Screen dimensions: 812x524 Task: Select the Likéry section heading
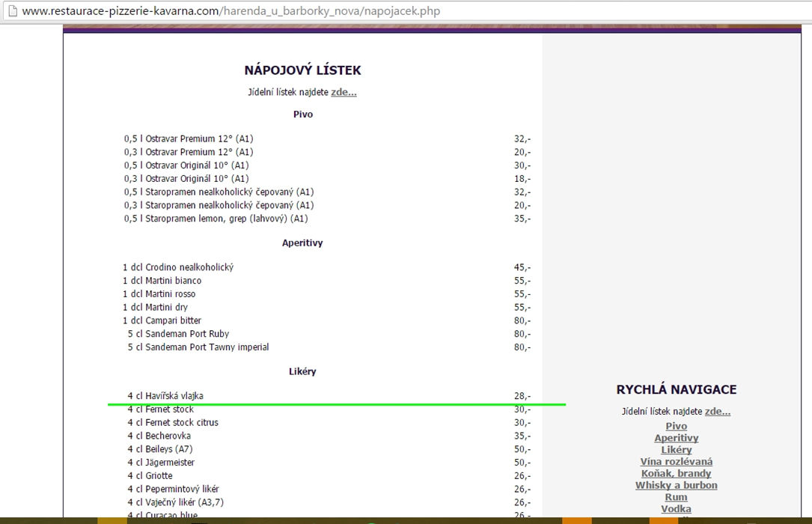(302, 371)
